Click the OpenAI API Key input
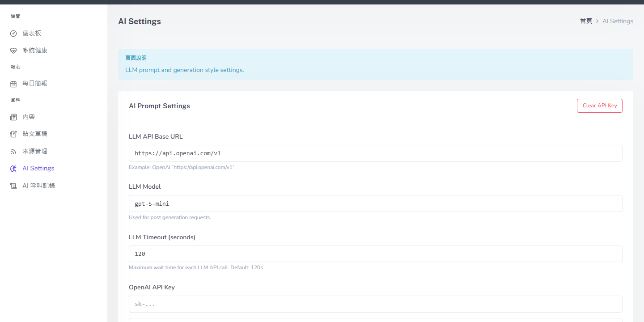 [x=375, y=304]
